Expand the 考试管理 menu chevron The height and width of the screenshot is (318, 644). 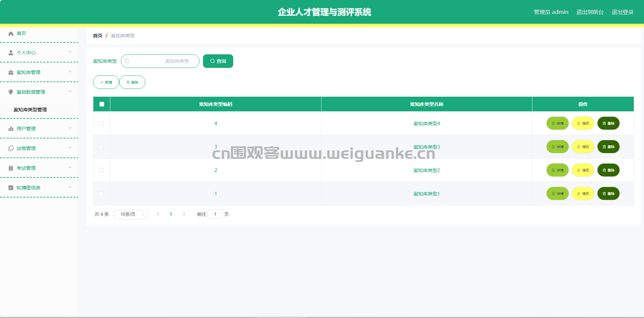pyautogui.click(x=70, y=167)
